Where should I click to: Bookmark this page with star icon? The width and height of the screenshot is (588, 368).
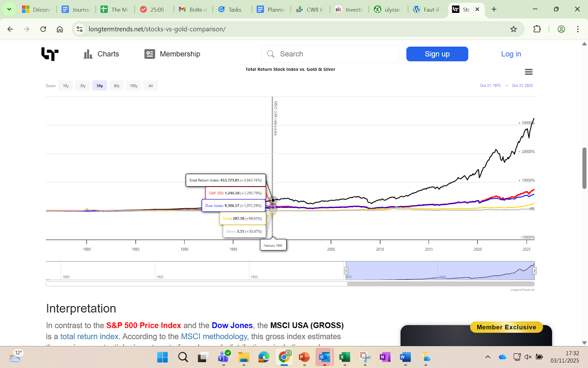(513, 29)
